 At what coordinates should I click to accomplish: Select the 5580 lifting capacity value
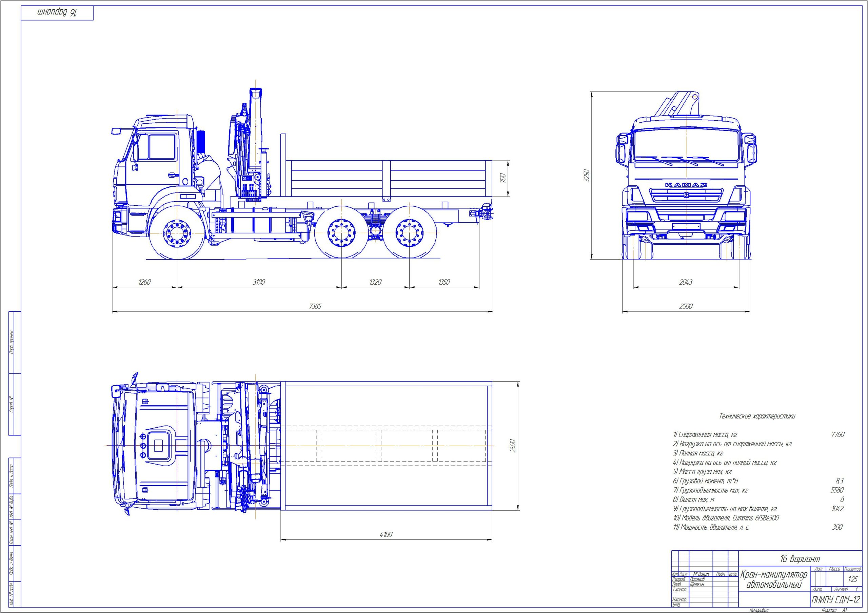click(837, 490)
